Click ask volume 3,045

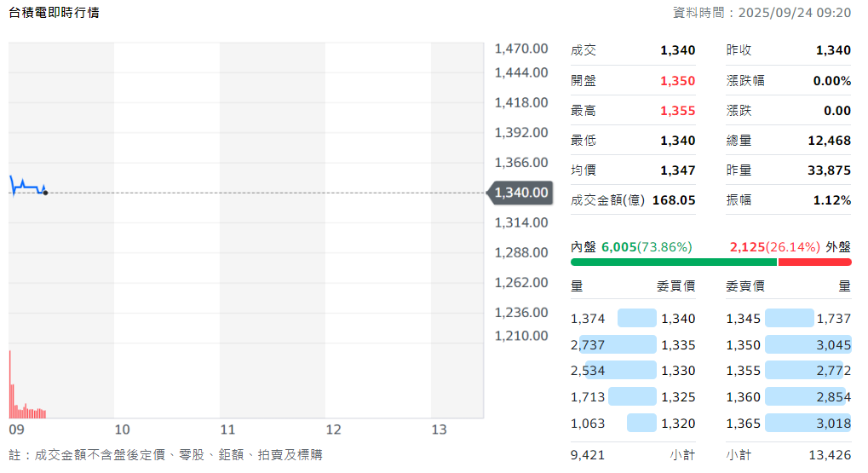834,345
